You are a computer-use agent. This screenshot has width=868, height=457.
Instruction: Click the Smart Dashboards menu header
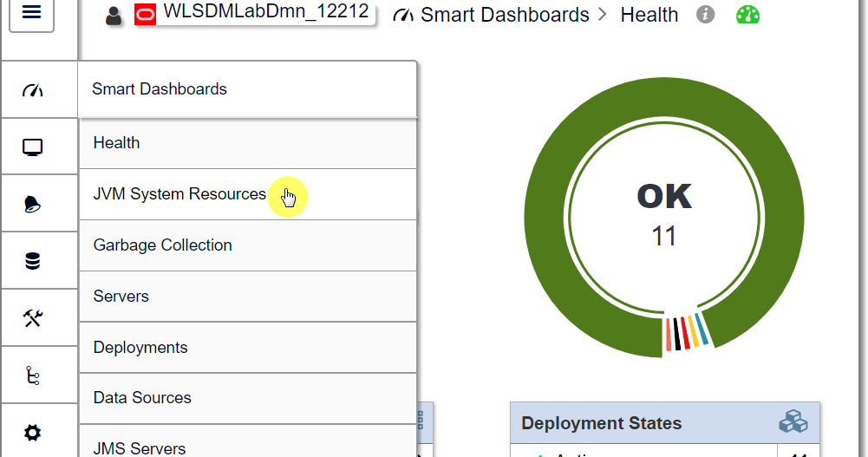[x=247, y=89]
